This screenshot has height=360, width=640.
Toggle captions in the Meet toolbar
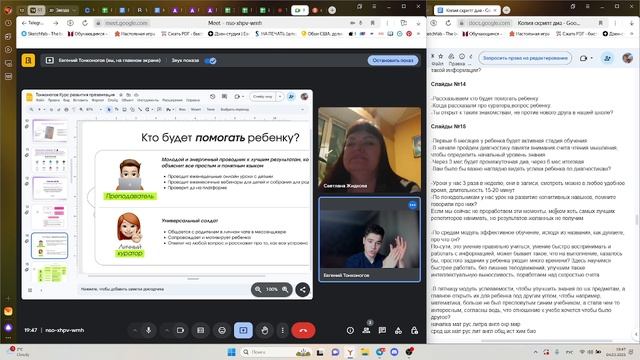coord(200,330)
